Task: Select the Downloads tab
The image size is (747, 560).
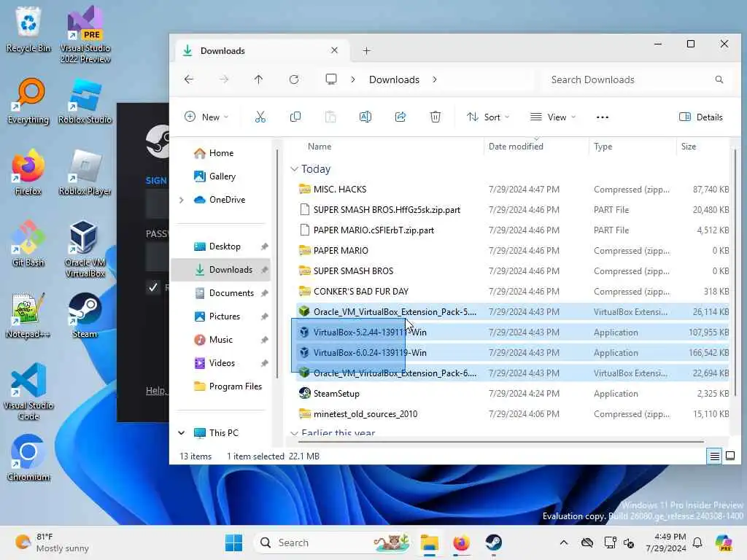Action: [261, 50]
